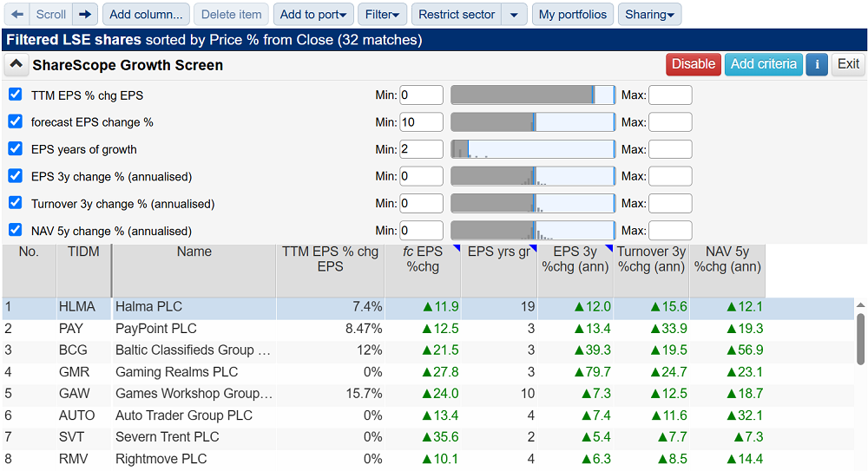
Task: Click Max field for TTM EPS % chg
Action: pos(670,95)
